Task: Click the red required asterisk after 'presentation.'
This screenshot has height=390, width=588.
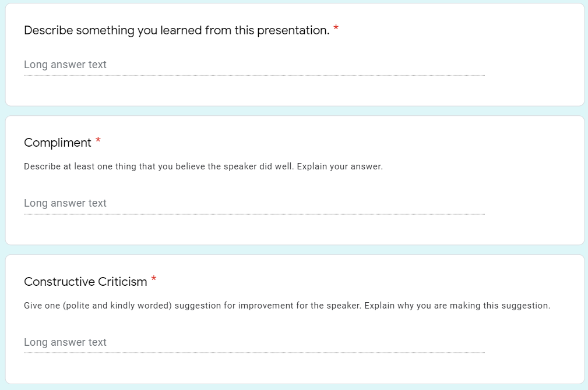Action: [336, 28]
